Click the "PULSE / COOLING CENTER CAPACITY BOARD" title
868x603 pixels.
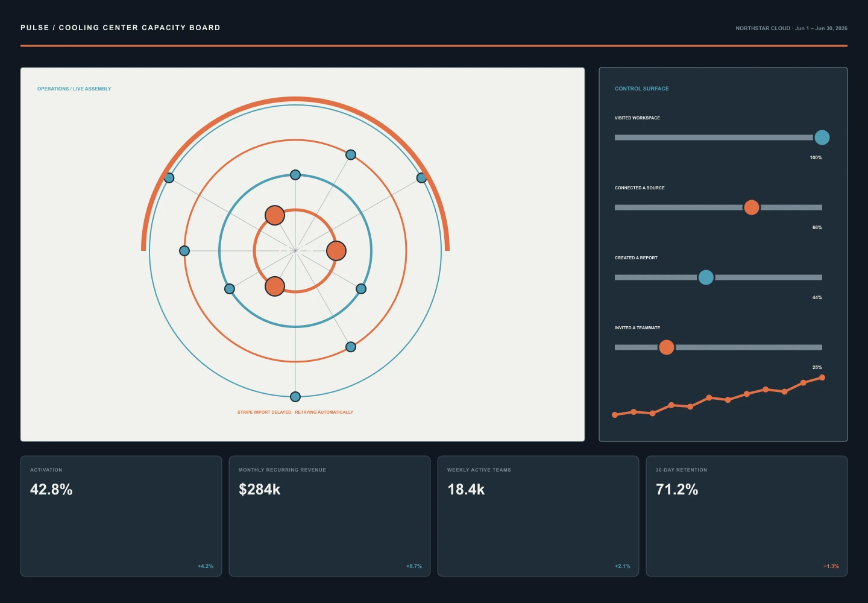point(121,28)
